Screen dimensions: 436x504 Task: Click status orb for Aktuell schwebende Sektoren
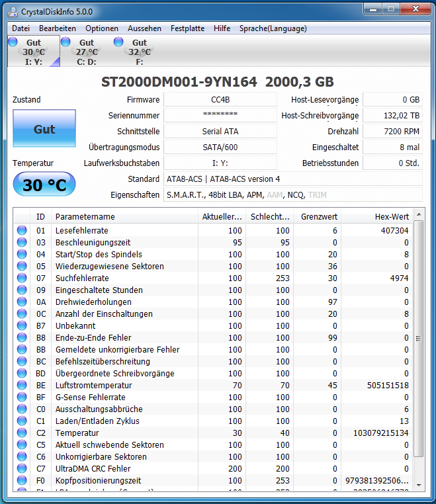click(22, 444)
